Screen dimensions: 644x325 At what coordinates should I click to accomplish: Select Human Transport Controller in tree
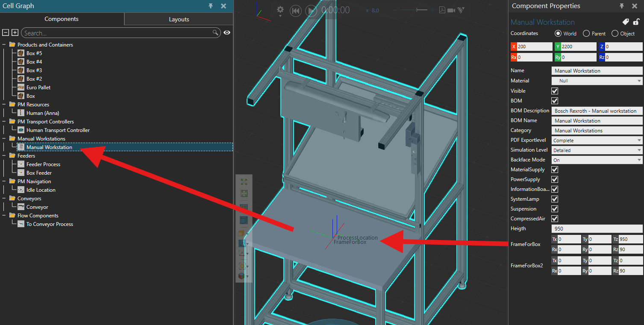click(58, 130)
